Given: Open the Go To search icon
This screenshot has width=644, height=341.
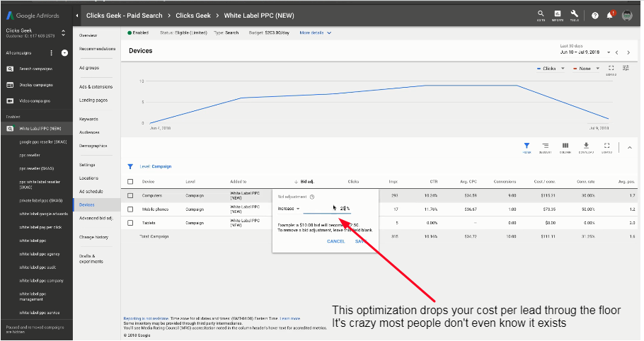Looking at the screenshot, I should 541,14.
